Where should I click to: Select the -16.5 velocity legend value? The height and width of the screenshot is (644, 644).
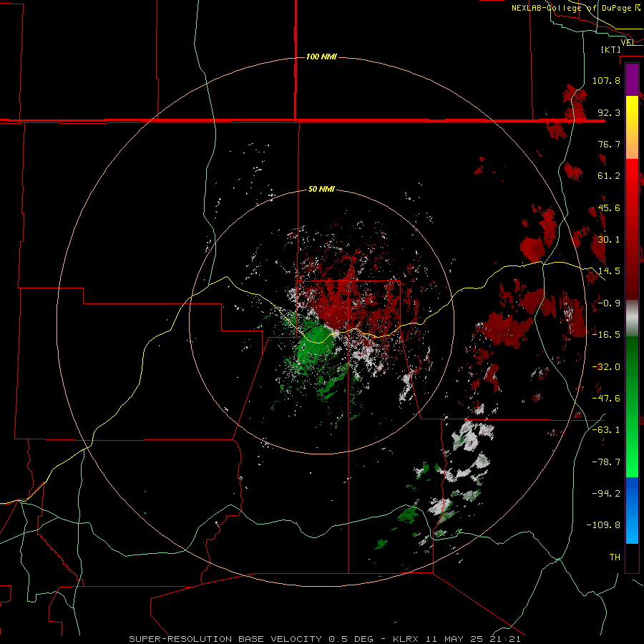[x=606, y=335]
